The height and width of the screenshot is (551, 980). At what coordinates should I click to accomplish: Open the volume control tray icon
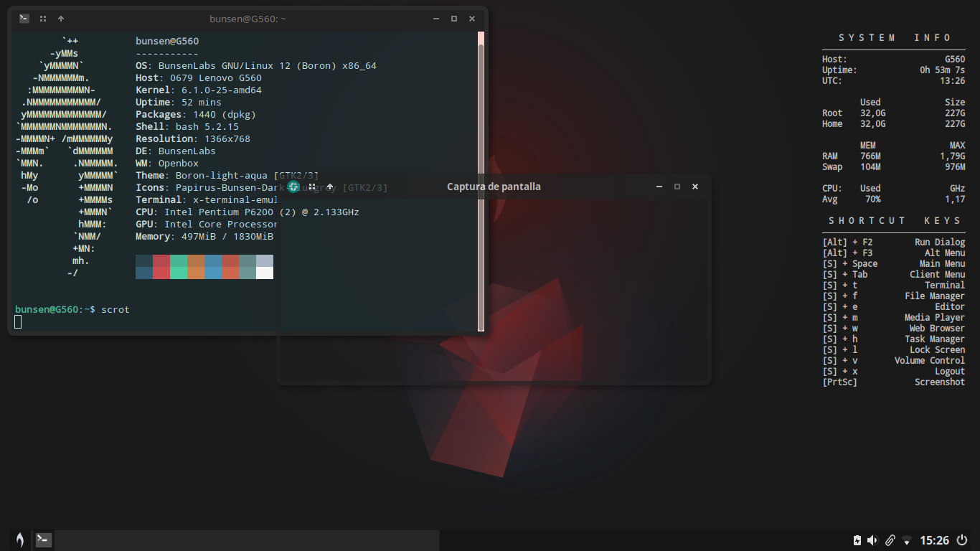tap(873, 540)
